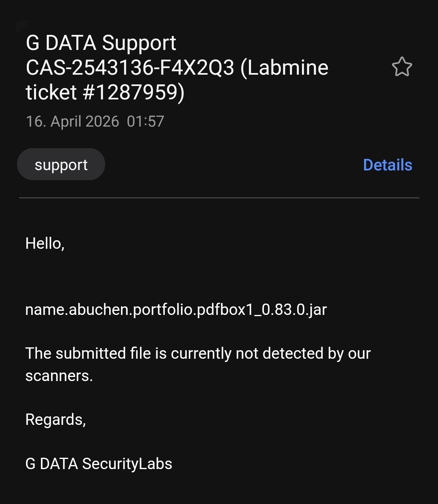This screenshot has height=504, width=438.
Task: Star this G DATA Support email
Action: coord(402,67)
